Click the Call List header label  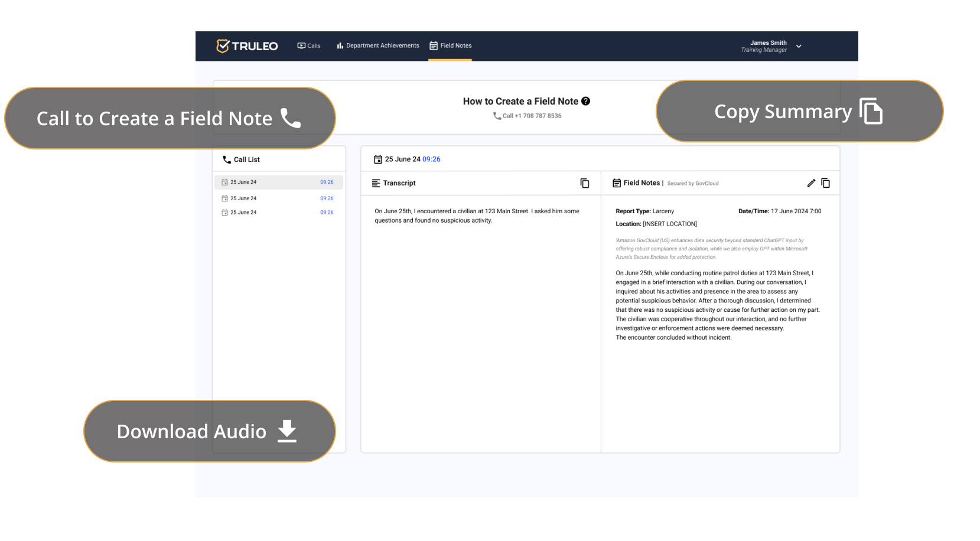click(247, 159)
